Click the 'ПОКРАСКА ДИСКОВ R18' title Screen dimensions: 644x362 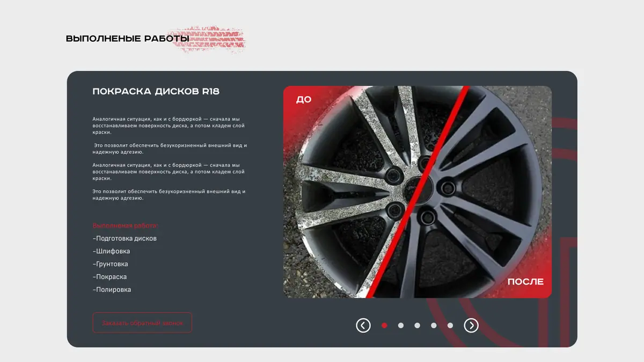coord(156,91)
